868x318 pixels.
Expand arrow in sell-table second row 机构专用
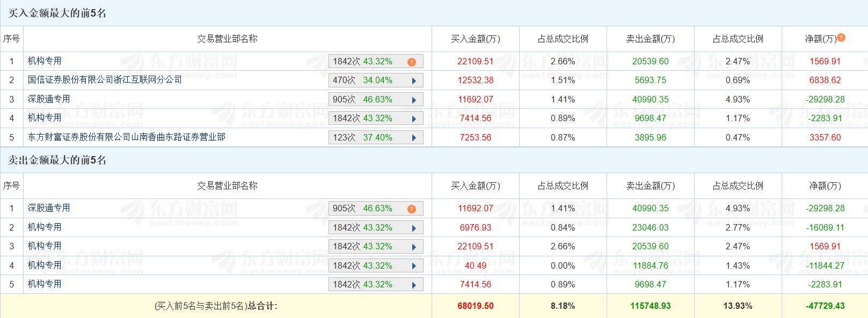point(414,228)
